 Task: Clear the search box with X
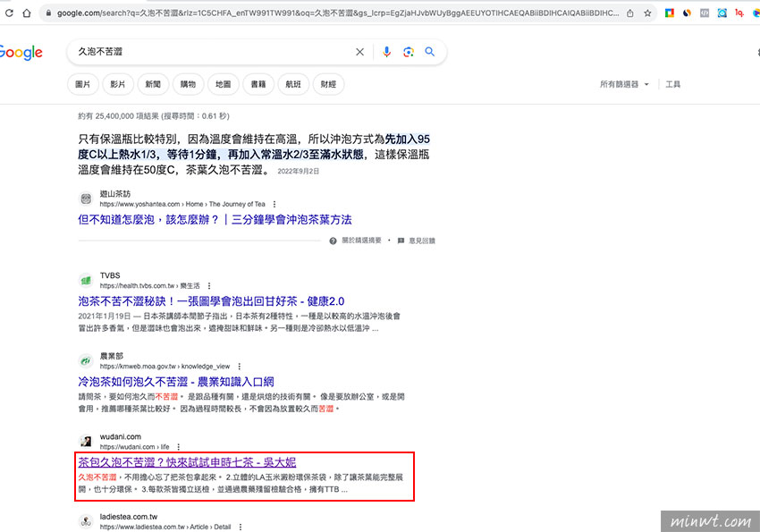point(359,52)
